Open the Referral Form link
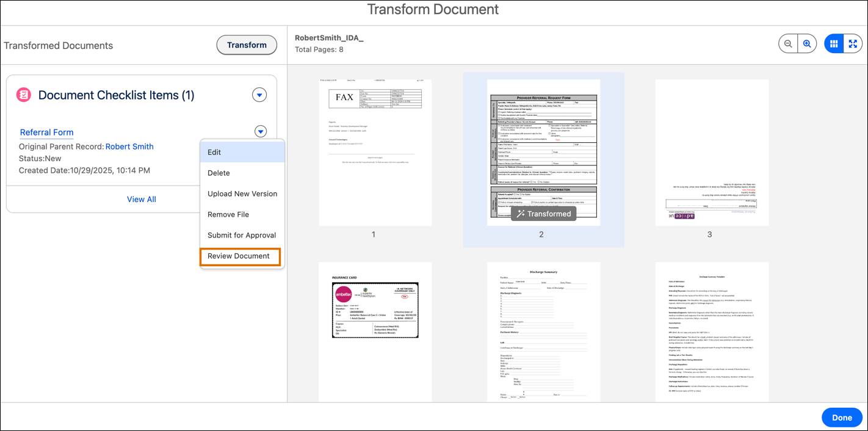868x431 pixels. coord(46,132)
